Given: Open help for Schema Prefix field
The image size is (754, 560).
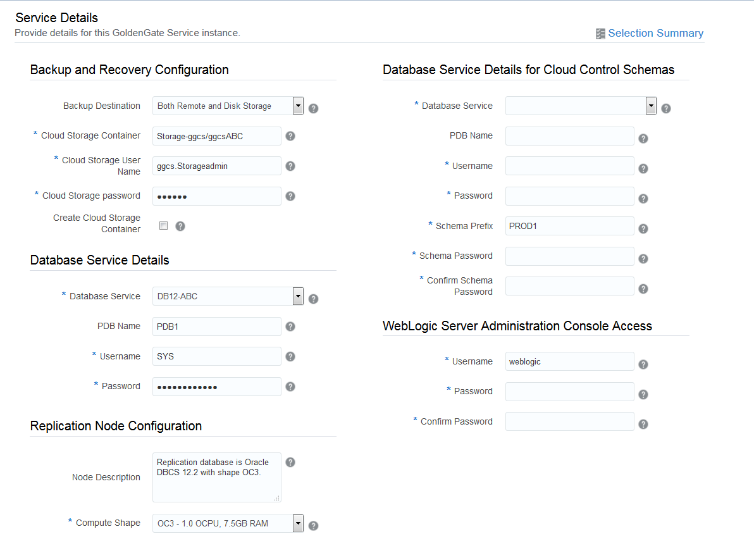Looking at the screenshot, I should pyautogui.click(x=643, y=228).
